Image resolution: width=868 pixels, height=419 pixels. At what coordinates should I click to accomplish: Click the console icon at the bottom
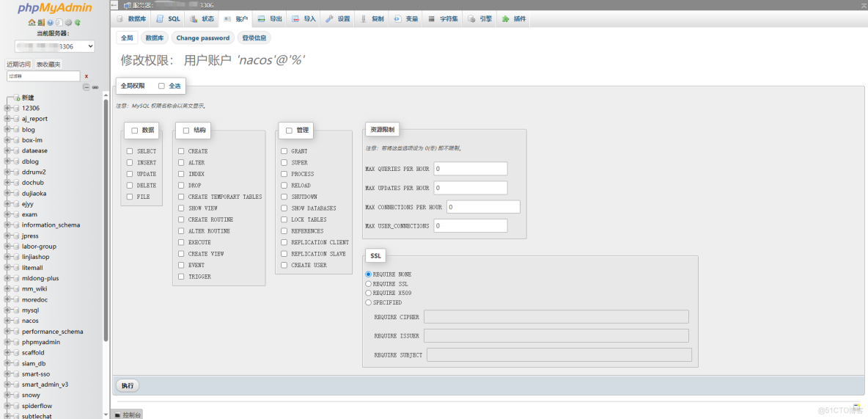coord(117,415)
